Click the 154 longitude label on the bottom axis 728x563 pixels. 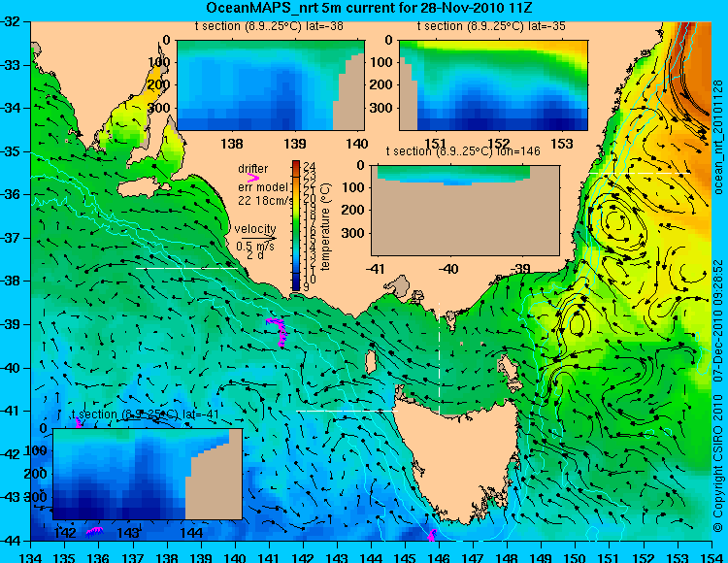711,557
